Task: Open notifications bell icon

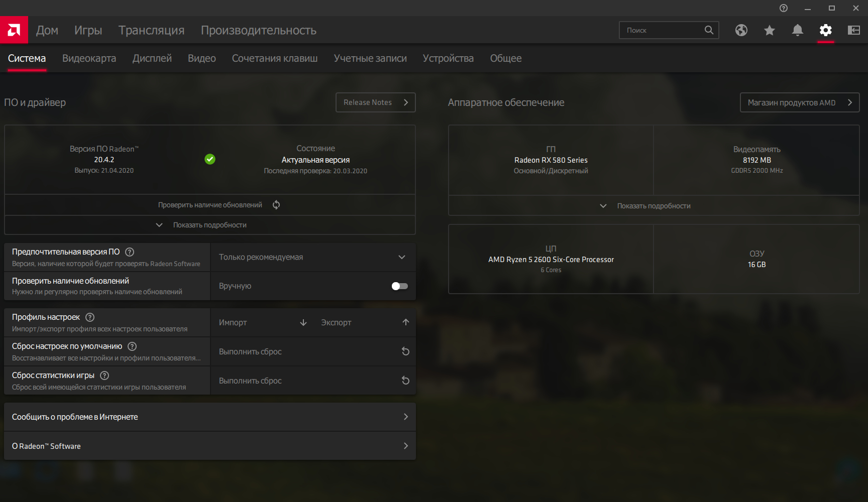Action: click(798, 30)
